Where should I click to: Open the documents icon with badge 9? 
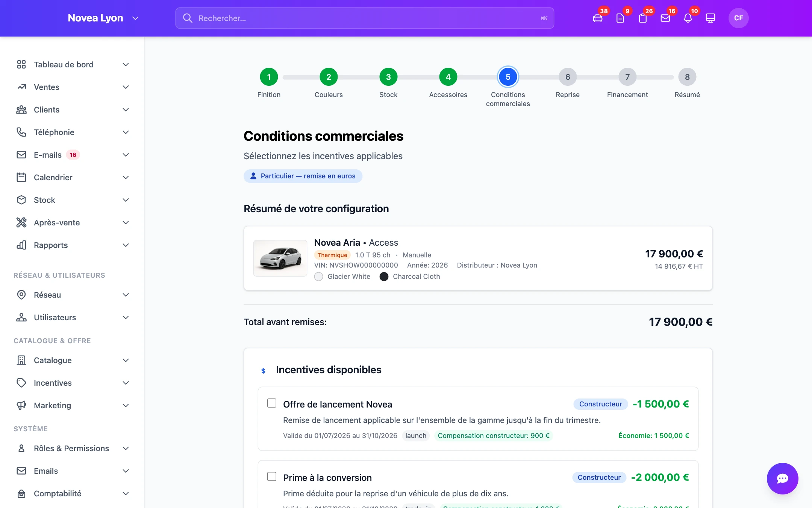(x=620, y=18)
